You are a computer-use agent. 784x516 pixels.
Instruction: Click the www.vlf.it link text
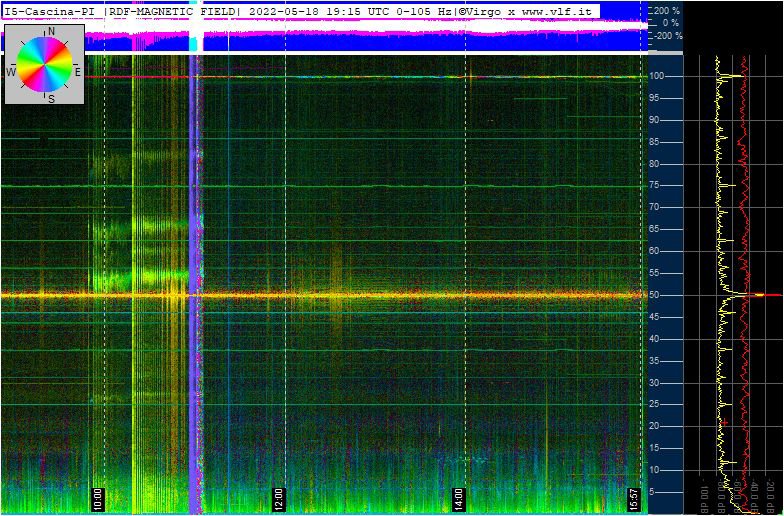(x=557, y=11)
